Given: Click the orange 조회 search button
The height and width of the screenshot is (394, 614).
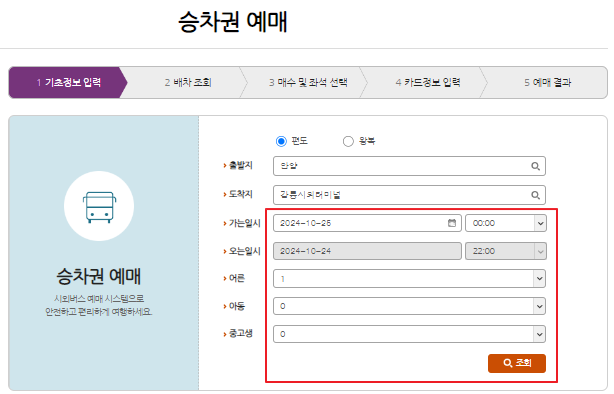Looking at the screenshot, I should tap(516, 363).
